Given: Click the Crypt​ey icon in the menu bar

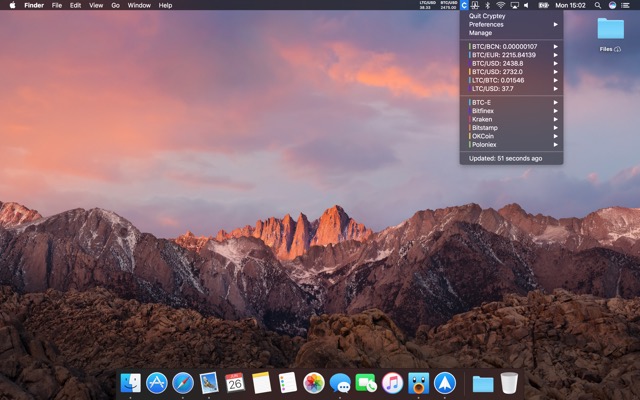Looking at the screenshot, I should click(466, 5).
